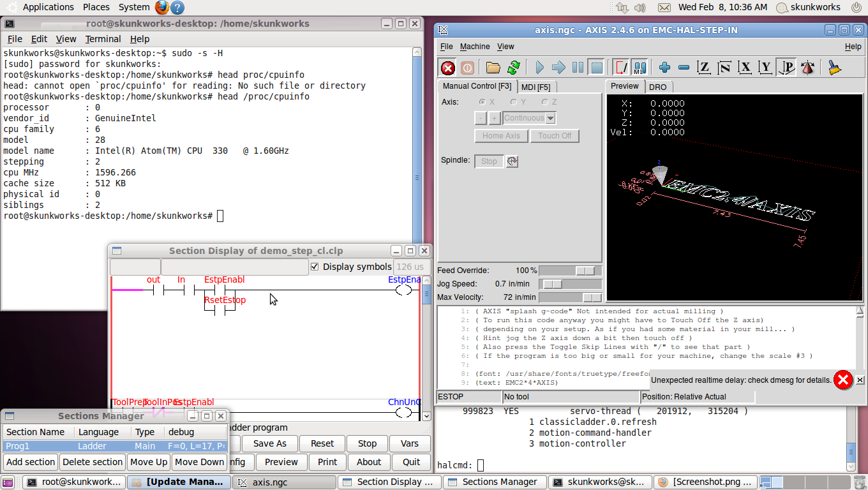Switch to axis.ngc in the taskbar
The height and width of the screenshot is (490, 868).
tap(284, 482)
